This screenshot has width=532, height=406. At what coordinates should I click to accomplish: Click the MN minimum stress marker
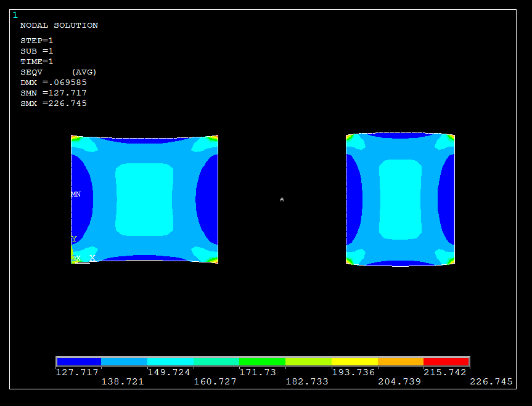click(x=76, y=194)
